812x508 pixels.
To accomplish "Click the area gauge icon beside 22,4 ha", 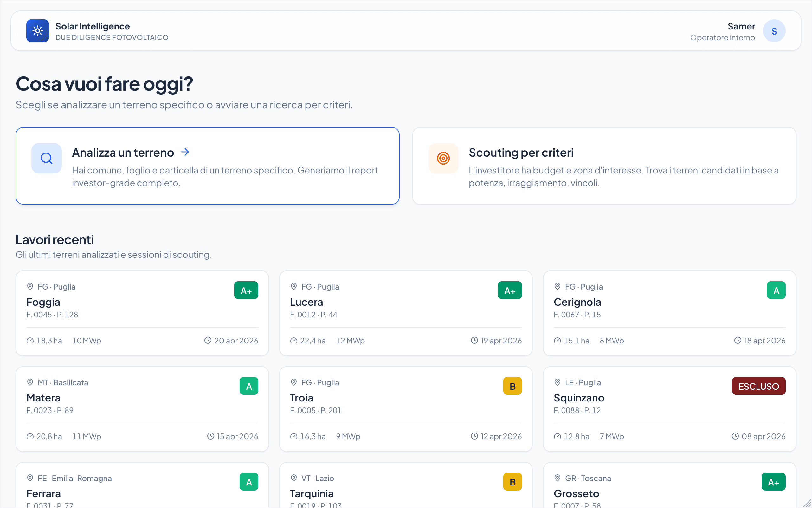I will coord(293,341).
